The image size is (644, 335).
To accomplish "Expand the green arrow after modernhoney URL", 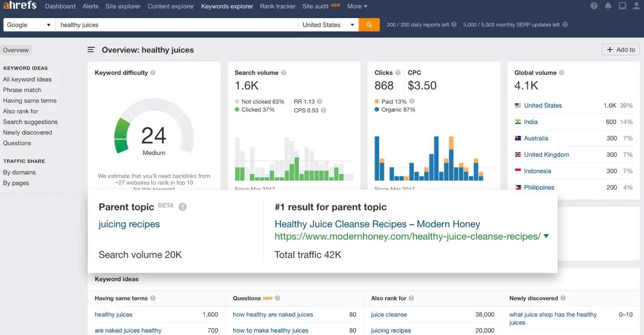I will coord(546,236).
